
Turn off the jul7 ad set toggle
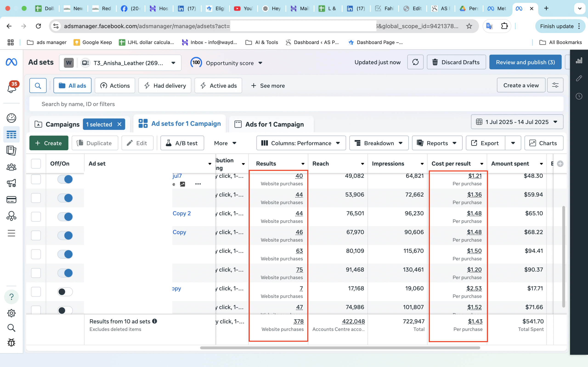point(65,179)
